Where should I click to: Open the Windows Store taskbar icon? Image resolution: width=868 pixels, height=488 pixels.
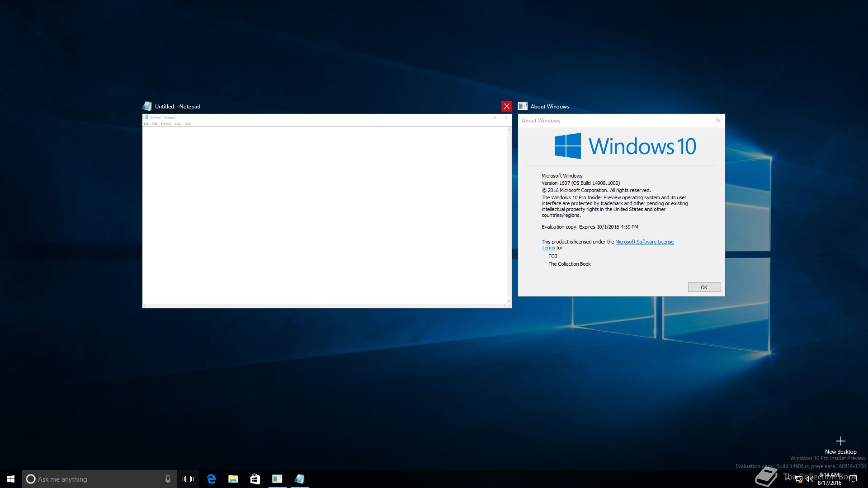(255, 479)
